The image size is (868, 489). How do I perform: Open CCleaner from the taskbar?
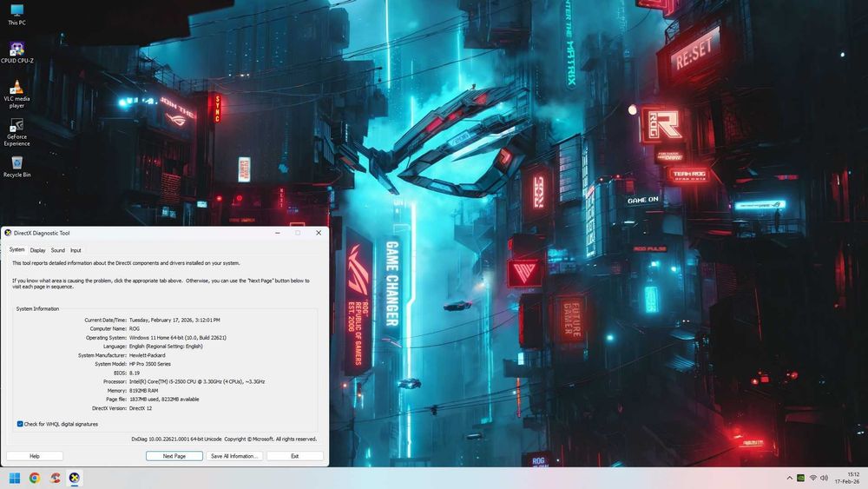point(55,478)
